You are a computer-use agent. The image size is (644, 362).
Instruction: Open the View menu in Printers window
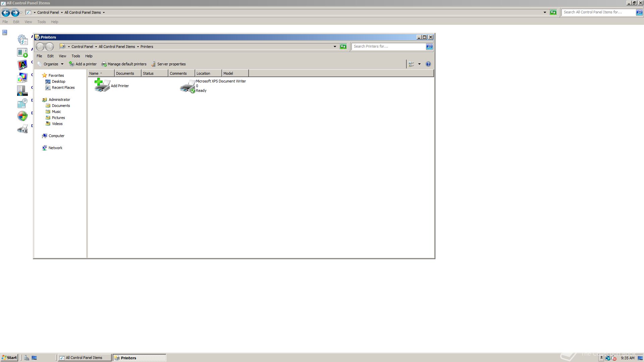coord(62,56)
